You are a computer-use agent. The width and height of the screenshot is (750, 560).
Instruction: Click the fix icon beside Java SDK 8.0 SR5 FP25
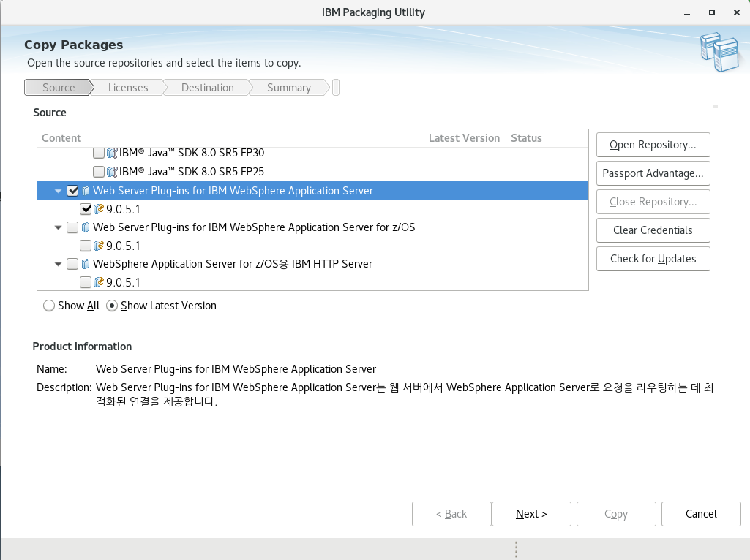[x=112, y=172]
